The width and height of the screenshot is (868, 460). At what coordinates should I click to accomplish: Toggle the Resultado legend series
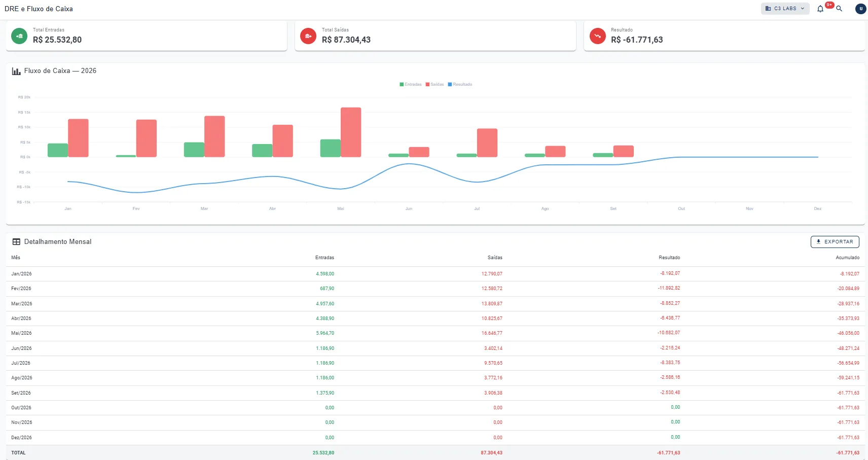point(460,85)
